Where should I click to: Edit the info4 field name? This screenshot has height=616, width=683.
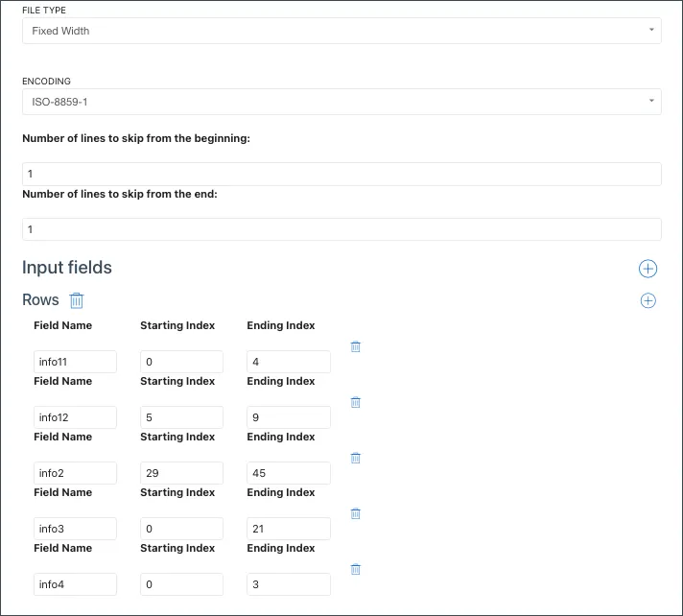pyautogui.click(x=75, y=584)
